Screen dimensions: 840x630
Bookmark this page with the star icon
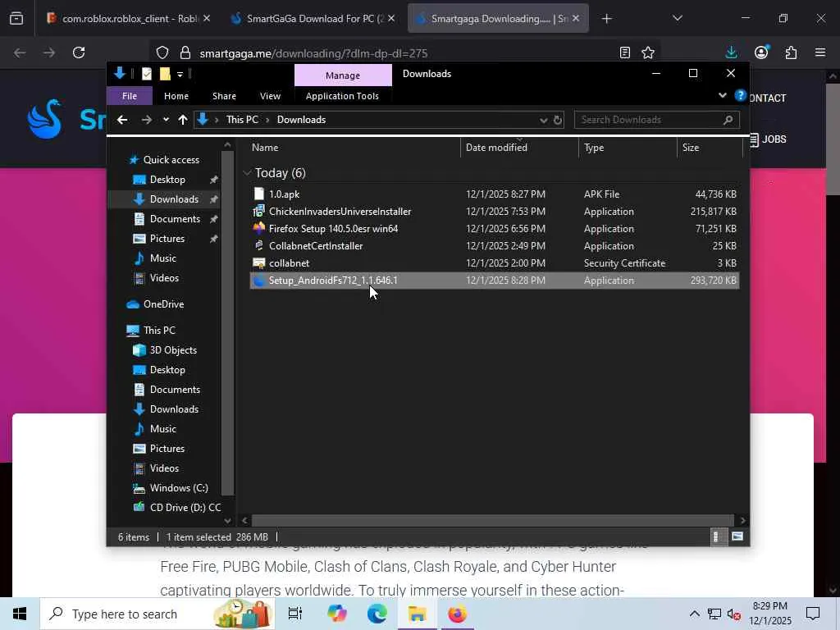648,52
